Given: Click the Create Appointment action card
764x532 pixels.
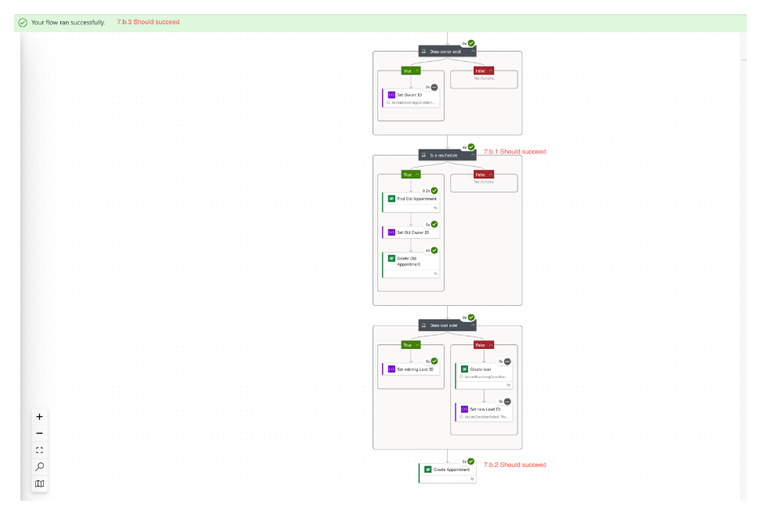Looking at the screenshot, I should point(450,469).
